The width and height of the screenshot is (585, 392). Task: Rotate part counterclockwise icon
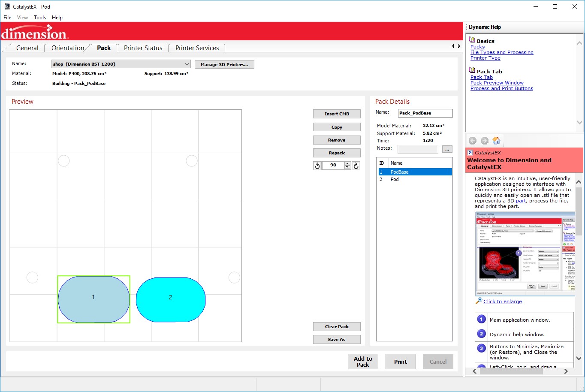pyautogui.click(x=317, y=166)
